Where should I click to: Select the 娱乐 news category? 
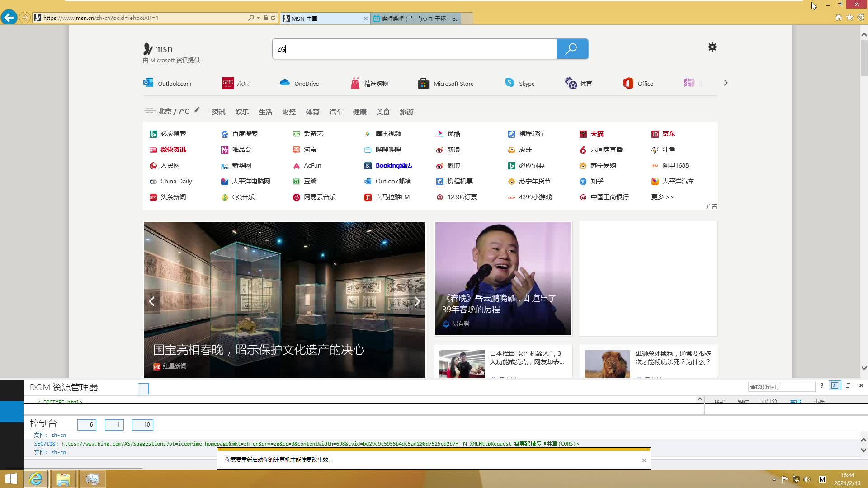[x=242, y=112]
